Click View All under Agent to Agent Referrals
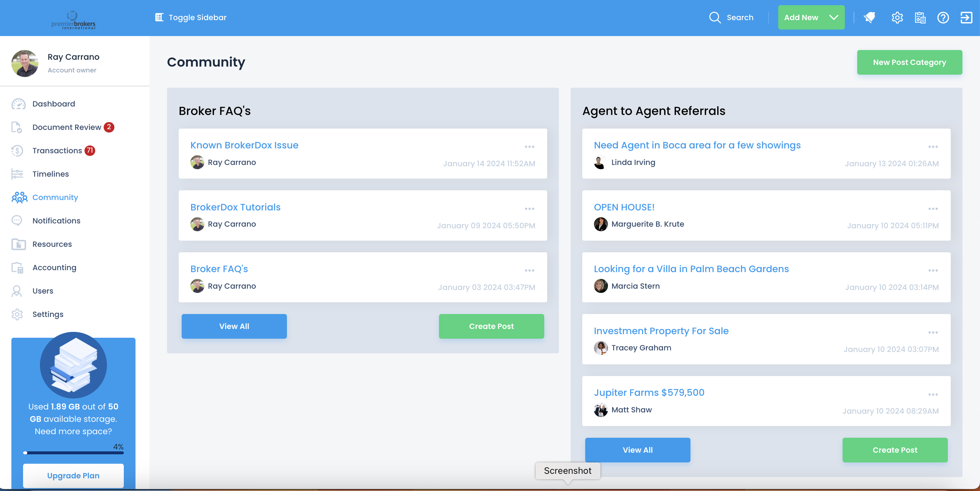Screen dimensions: 980x491 click(638, 450)
